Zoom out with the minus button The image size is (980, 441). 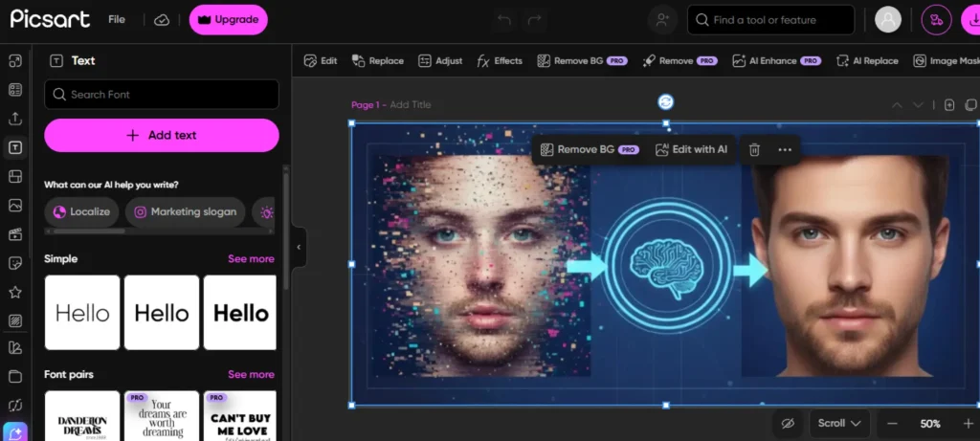[x=893, y=424]
